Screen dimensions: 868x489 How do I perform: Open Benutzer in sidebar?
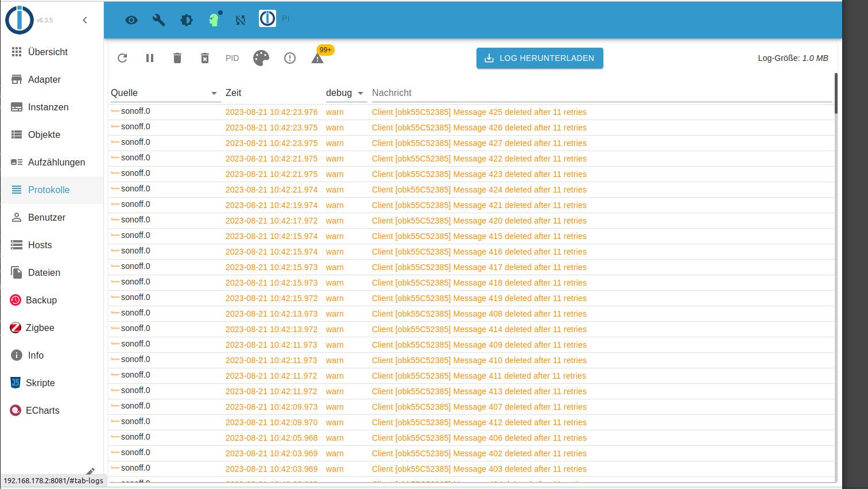point(52,217)
